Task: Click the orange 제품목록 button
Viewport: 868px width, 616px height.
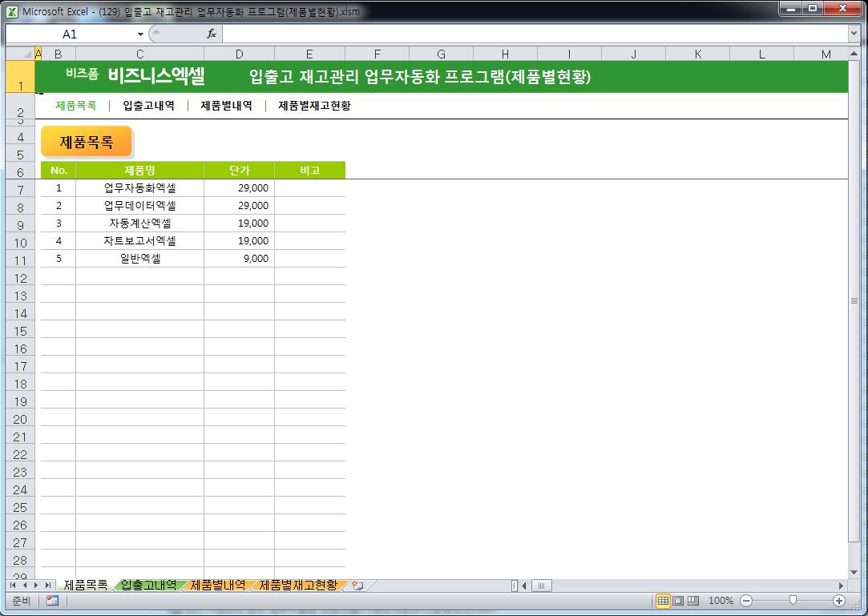Action: point(87,143)
